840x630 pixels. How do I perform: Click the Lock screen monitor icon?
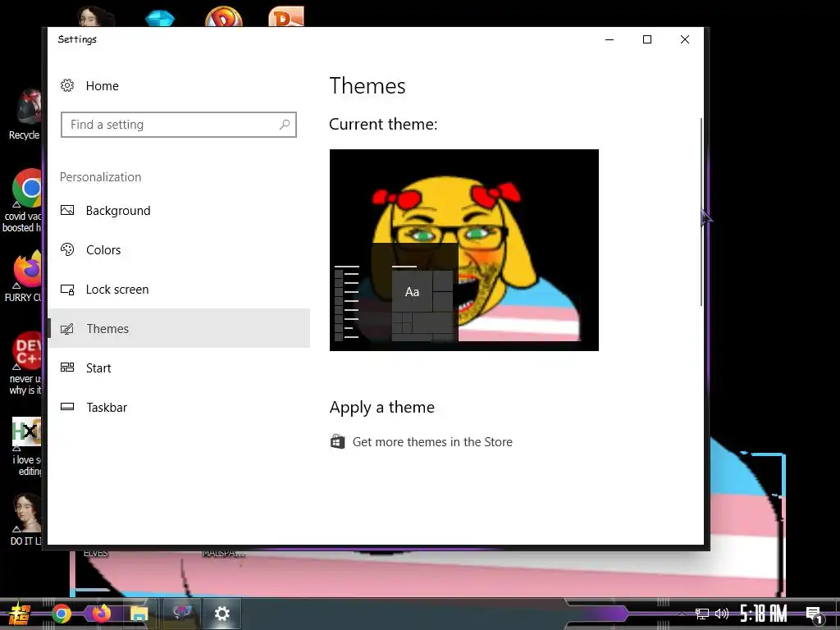coord(67,290)
